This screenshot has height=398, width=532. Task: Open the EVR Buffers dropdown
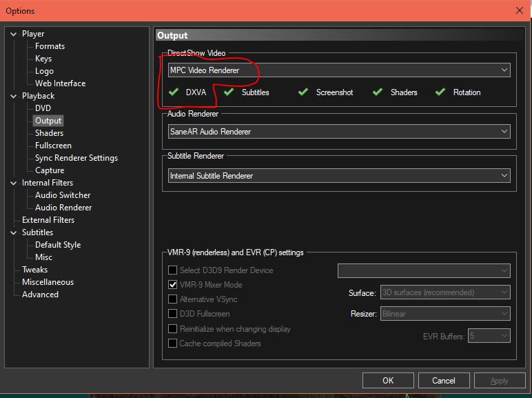(489, 336)
